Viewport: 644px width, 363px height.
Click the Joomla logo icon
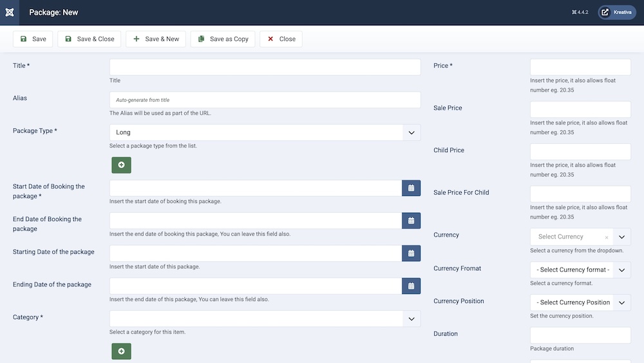pyautogui.click(x=10, y=12)
